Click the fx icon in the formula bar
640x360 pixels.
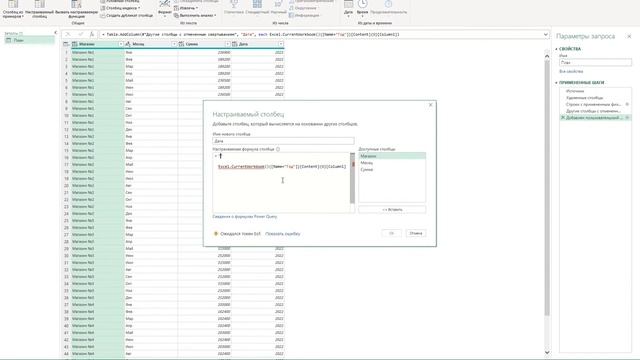[92, 34]
